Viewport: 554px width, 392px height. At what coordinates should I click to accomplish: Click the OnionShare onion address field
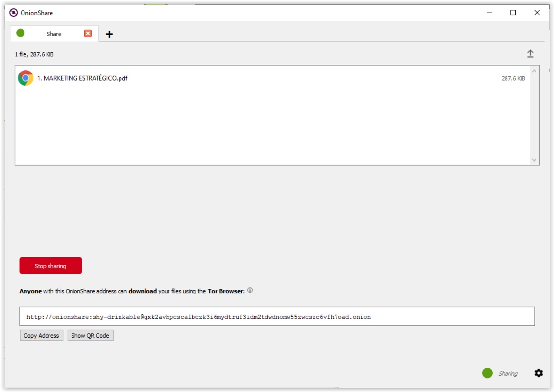pos(277,317)
